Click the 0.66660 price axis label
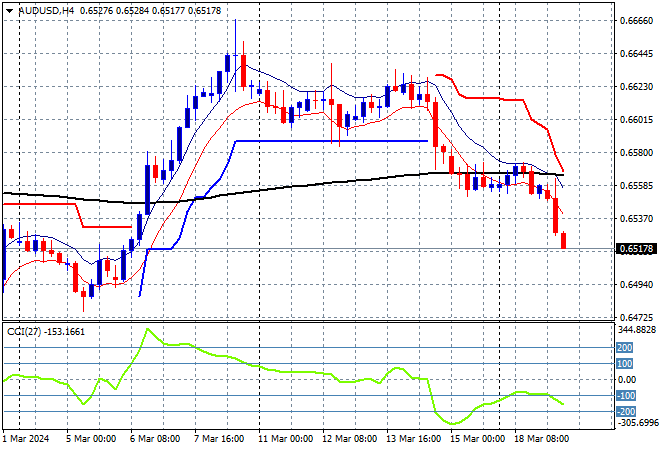Viewport: 660px width, 450px height. tap(636, 20)
